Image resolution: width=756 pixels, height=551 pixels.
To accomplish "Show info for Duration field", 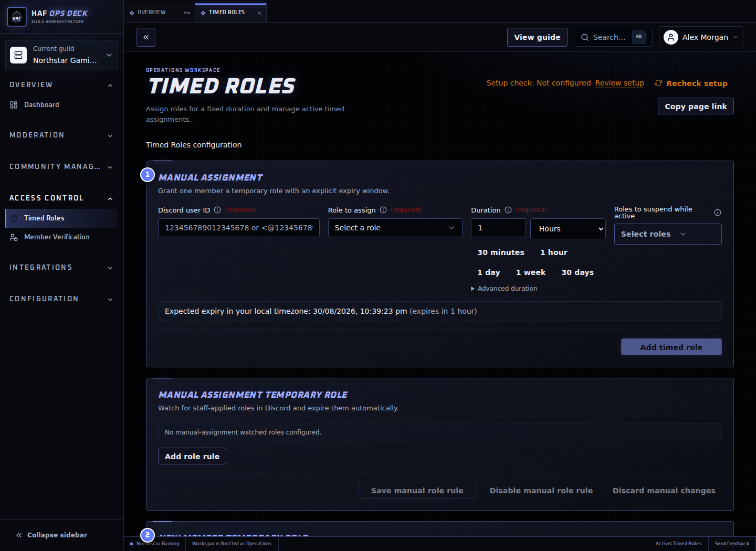I will click(508, 210).
